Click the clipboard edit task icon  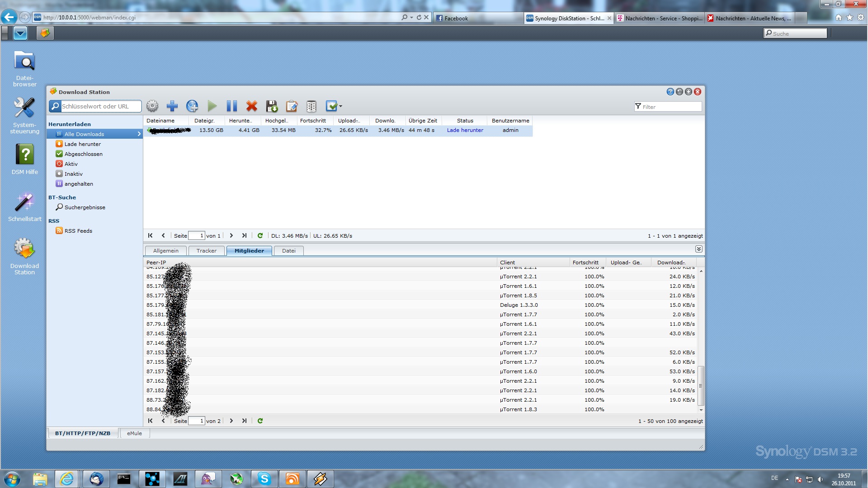tap(292, 106)
